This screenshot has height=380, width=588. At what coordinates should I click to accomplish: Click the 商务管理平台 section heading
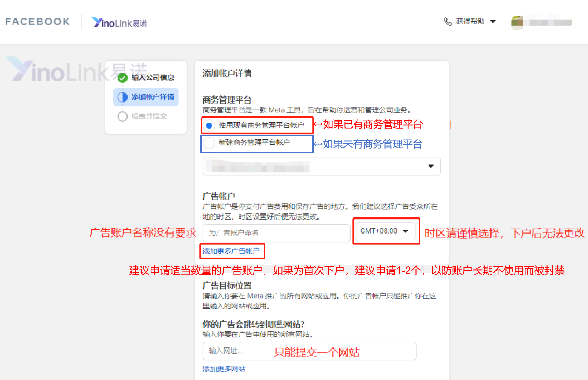227,100
